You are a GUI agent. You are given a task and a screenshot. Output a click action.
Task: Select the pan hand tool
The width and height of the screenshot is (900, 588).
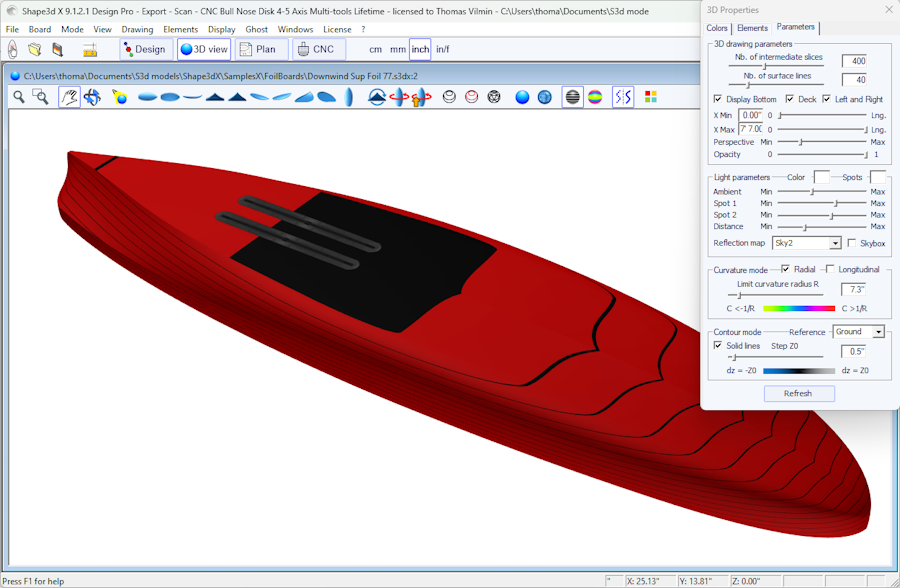click(x=69, y=97)
